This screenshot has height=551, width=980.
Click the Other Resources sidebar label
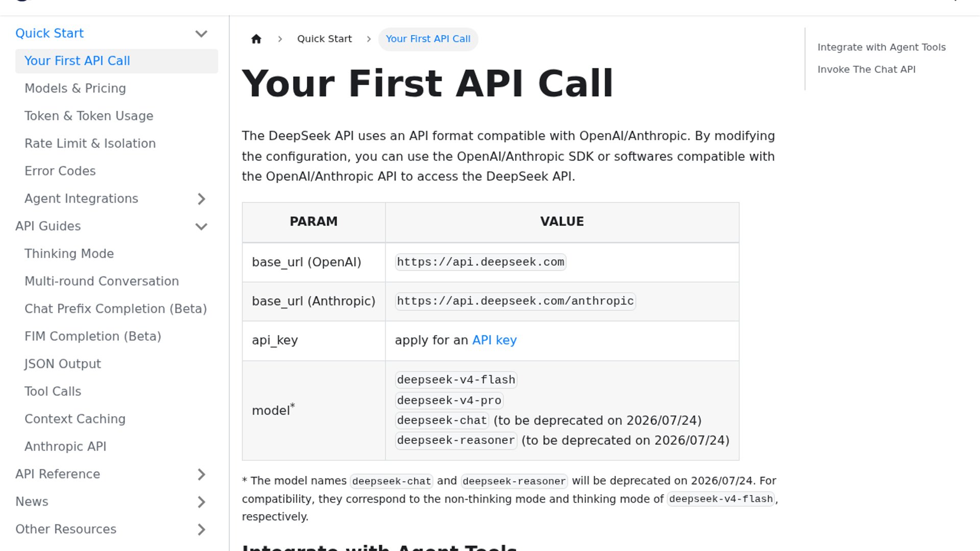click(66, 529)
